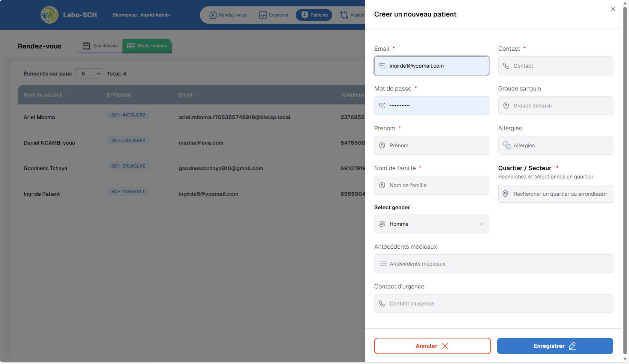Open the Examens menu
The height and width of the screenshot is (364, 629).
[x=274, y=15]
